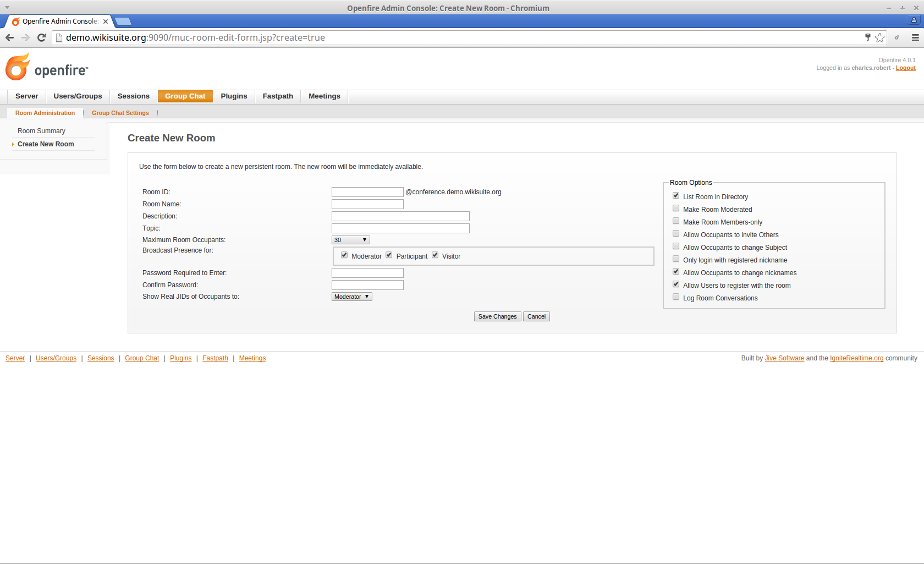Enable Make Room Moderated checkbox

click(676, 209)
